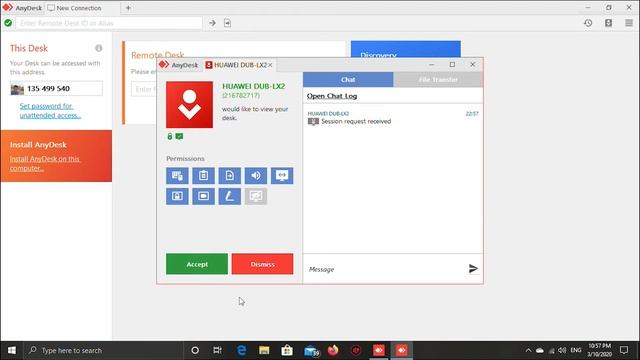Click the green lock encryption icon

[170, 136]
